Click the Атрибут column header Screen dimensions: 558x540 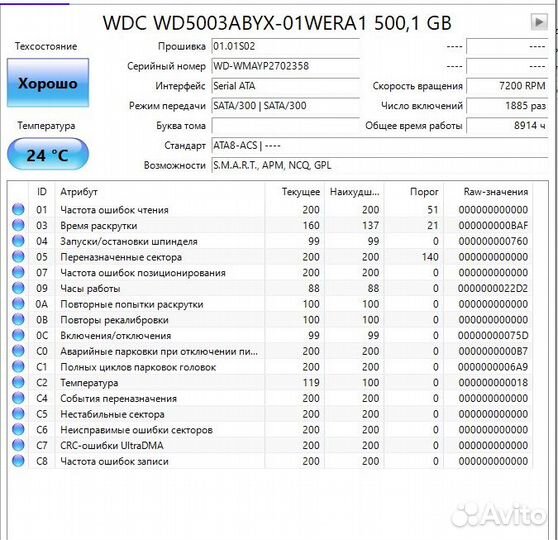(160, 192)
